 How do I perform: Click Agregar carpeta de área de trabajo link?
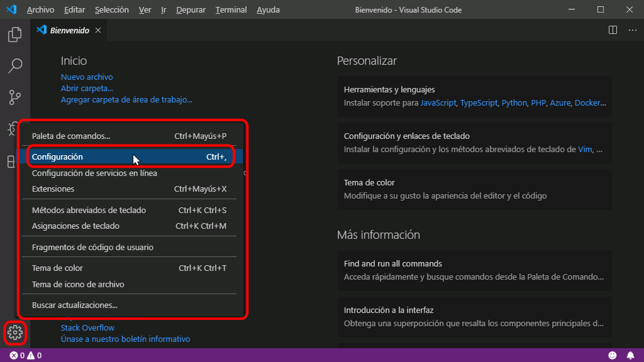tap(126, 99)
